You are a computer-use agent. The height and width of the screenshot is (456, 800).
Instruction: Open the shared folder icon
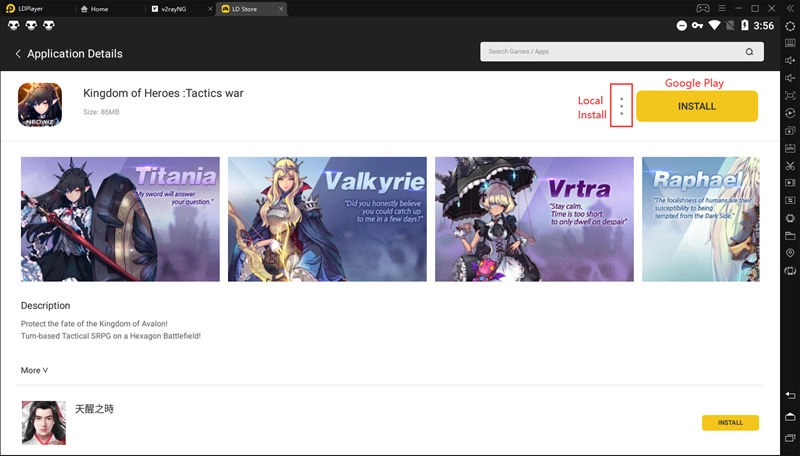(790, 236)
